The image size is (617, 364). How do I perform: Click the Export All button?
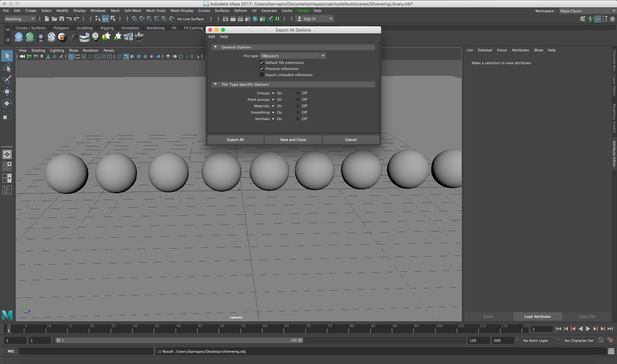point(235,140)
